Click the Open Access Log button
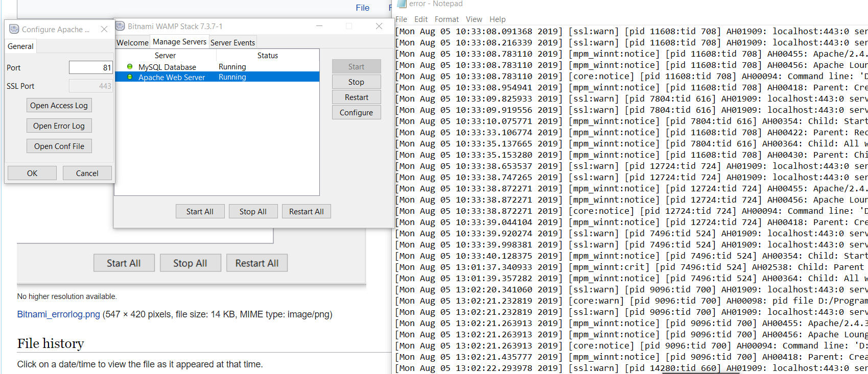Image resolution: width=868 pixels, height=374 pixels. click(x=59, y=106)
